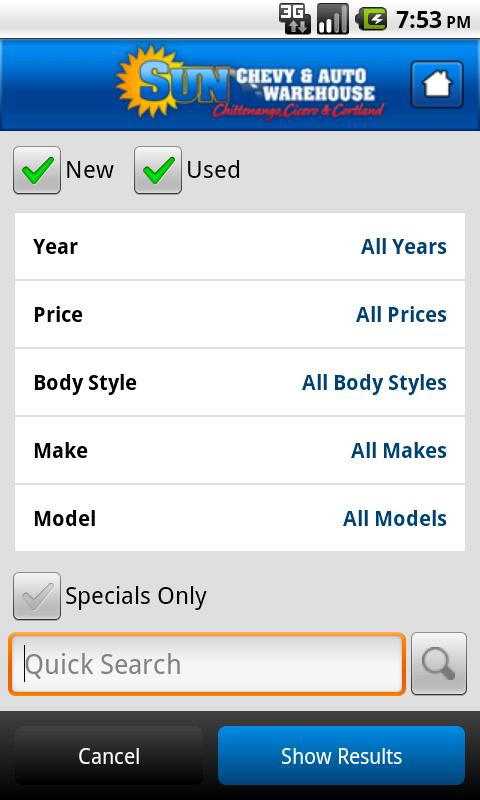Screen dimensions: 480x800
Task: Tap the 7:53 PM clock
Action: point(433,20)
